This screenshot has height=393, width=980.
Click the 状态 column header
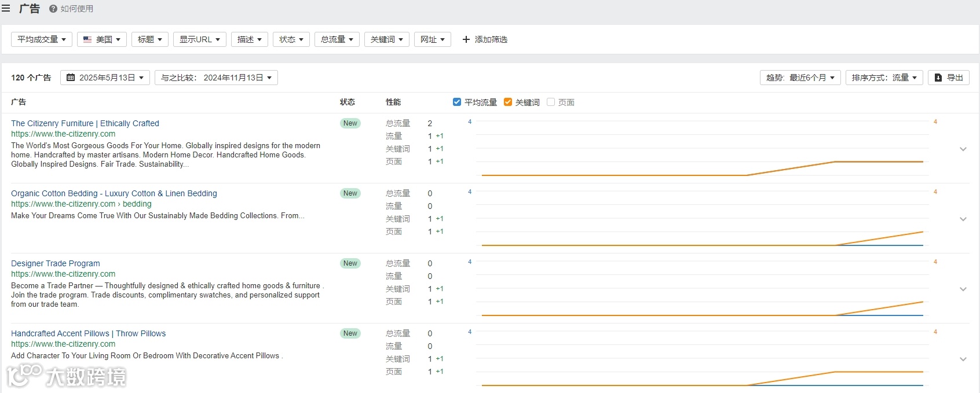(x=348, y=102)
